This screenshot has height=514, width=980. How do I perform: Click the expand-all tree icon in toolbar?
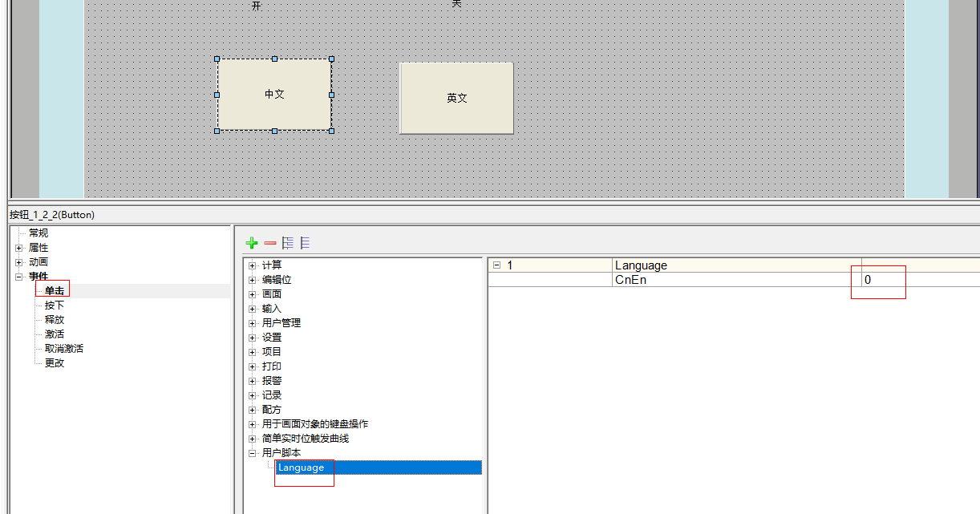(x=288, y=243)
